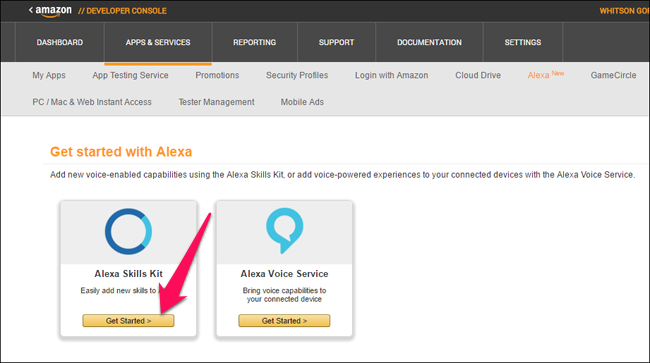The height and width of the screenshot is (363, 650).
Task: Click Get Started under Alexa Voice Service
Action: click(284, 321)
